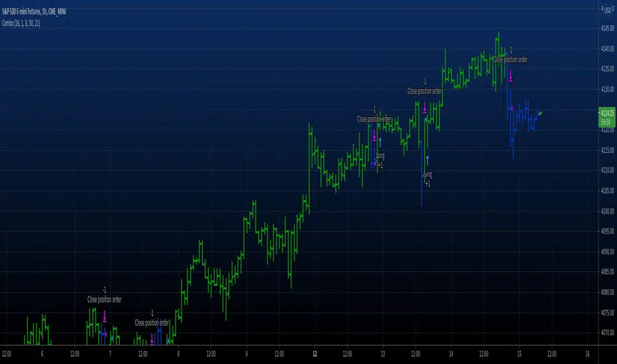This screenshot has width=617, height=364.
Task: Click the 4130.00 price axis label
Action: 607,89
